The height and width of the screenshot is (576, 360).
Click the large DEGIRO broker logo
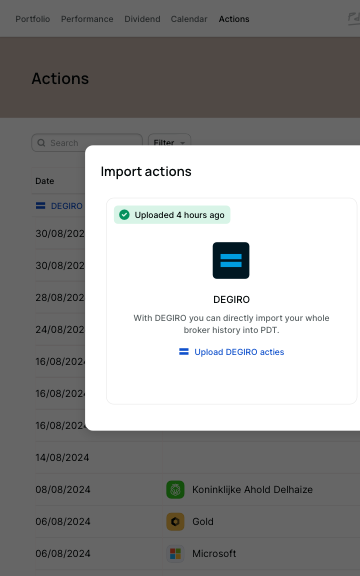pyautogui.click(x=231, y=260)
